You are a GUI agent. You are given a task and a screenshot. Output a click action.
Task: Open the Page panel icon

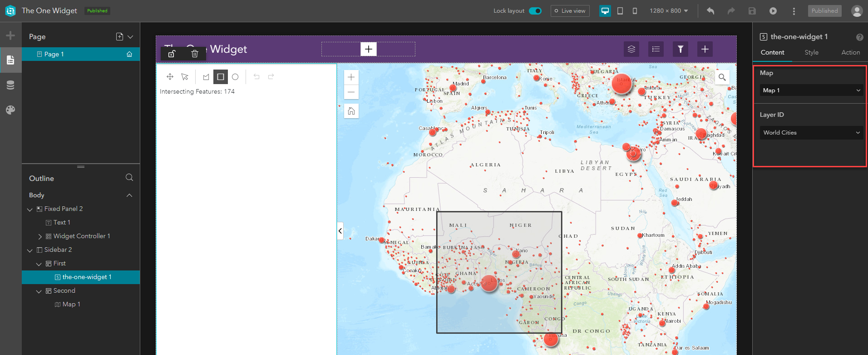coord(10,60)
